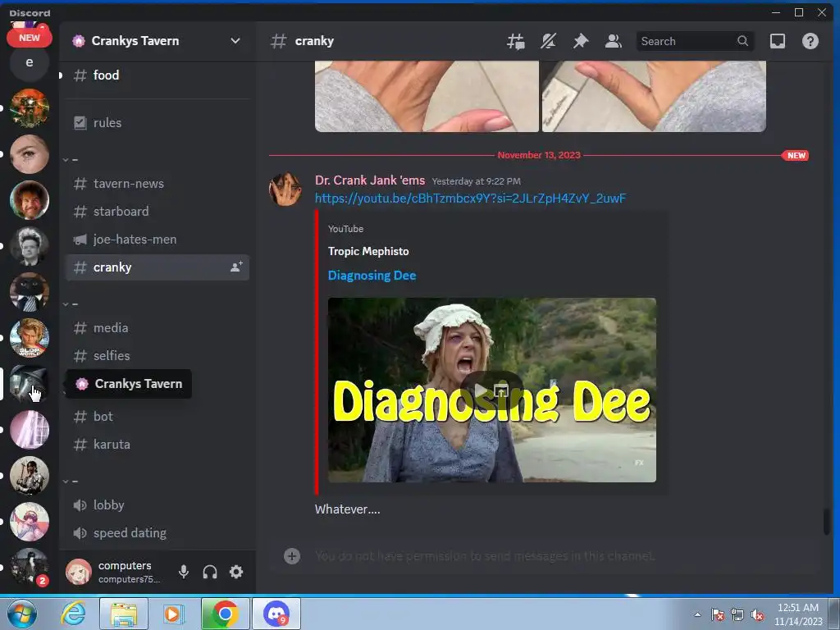Open the server icon with badge 2
840x630 pixels.
coord(30,568)
